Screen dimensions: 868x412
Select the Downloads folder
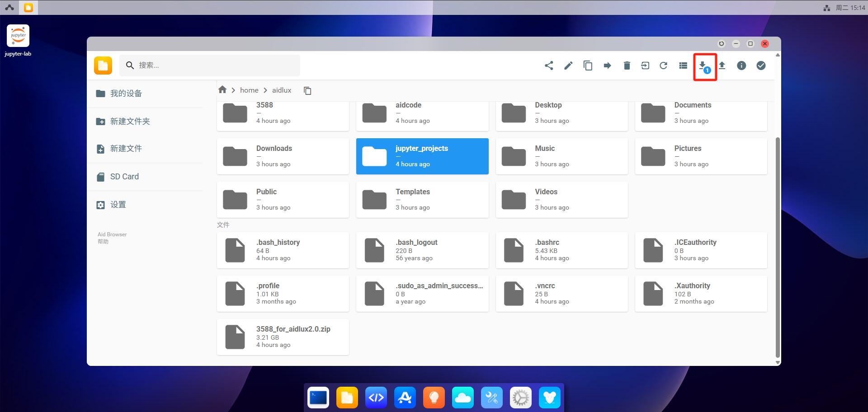pos(283,156)
